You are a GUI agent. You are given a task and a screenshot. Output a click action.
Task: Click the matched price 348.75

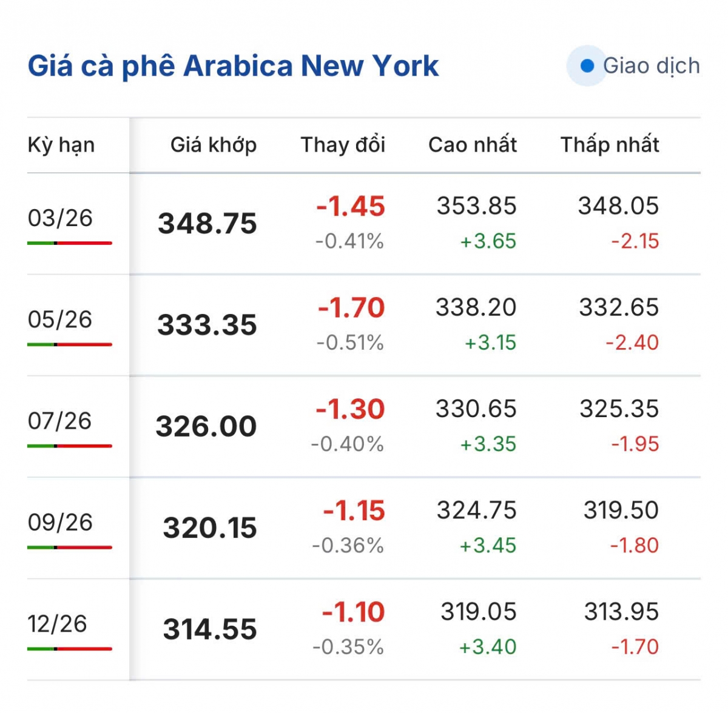207,224
